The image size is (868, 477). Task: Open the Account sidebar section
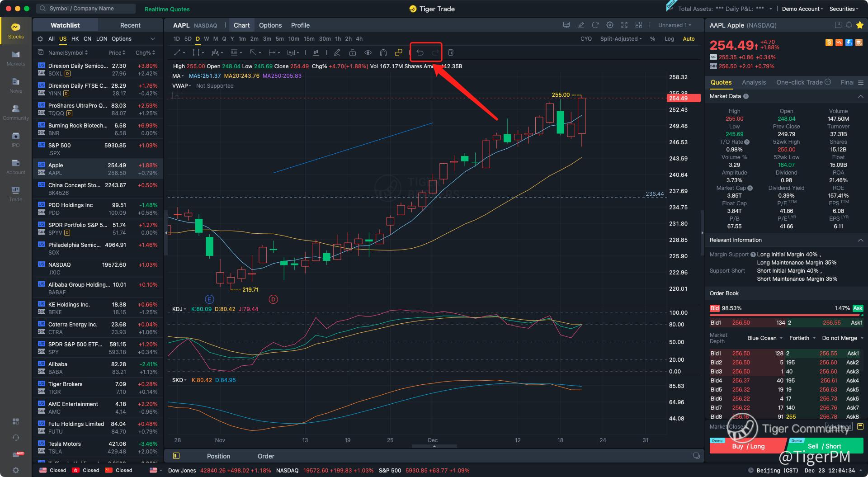click(16, 167)
